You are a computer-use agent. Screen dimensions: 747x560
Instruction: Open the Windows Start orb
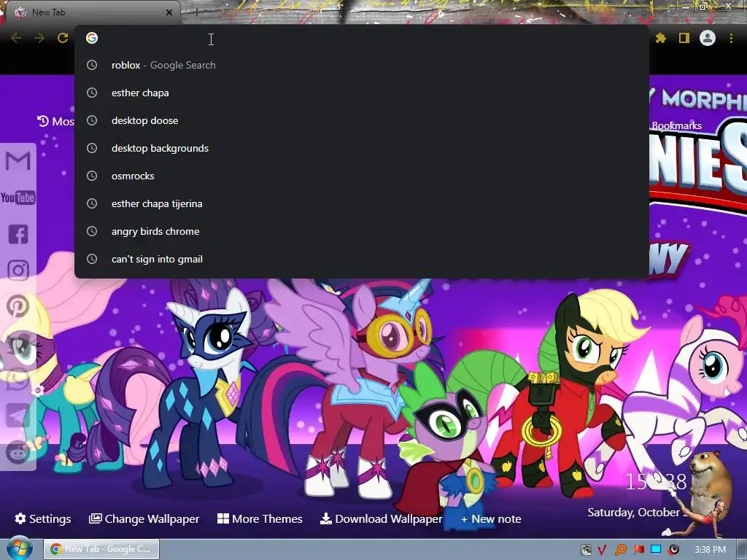click(x=18, y=548)
